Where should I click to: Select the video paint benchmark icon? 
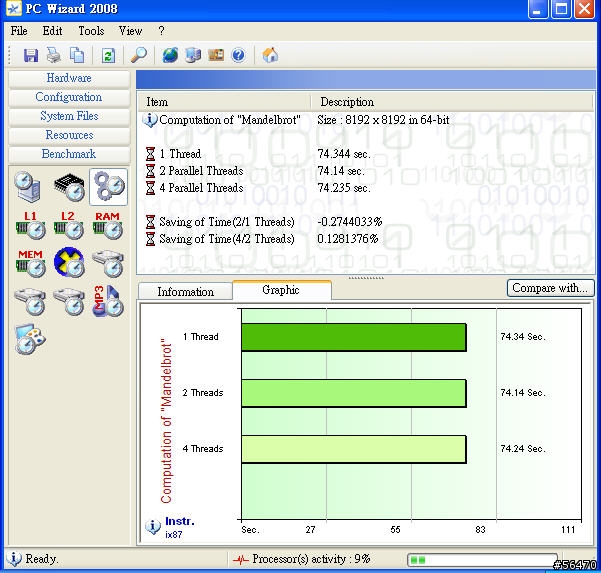pyautogui.click(x=30, y=340)
